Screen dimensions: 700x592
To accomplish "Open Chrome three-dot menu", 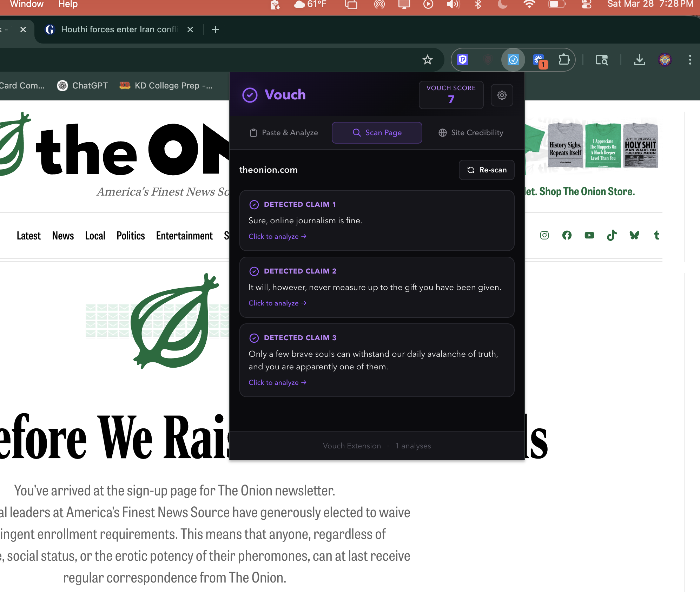I will coord(690,60).
